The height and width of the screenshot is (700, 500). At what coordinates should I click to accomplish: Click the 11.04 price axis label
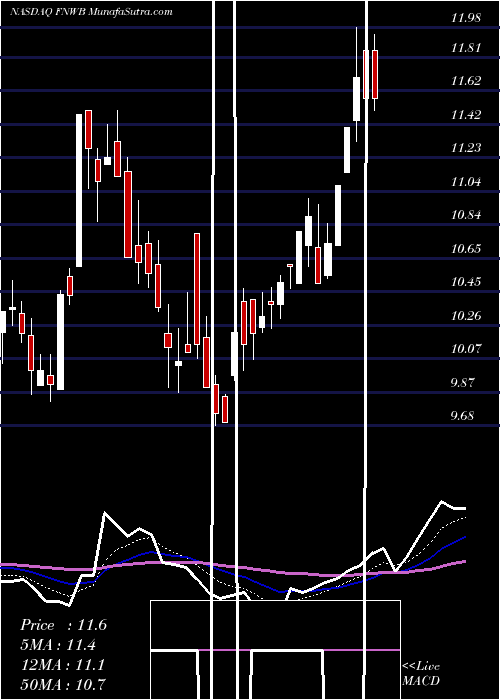tap(466, 182)
